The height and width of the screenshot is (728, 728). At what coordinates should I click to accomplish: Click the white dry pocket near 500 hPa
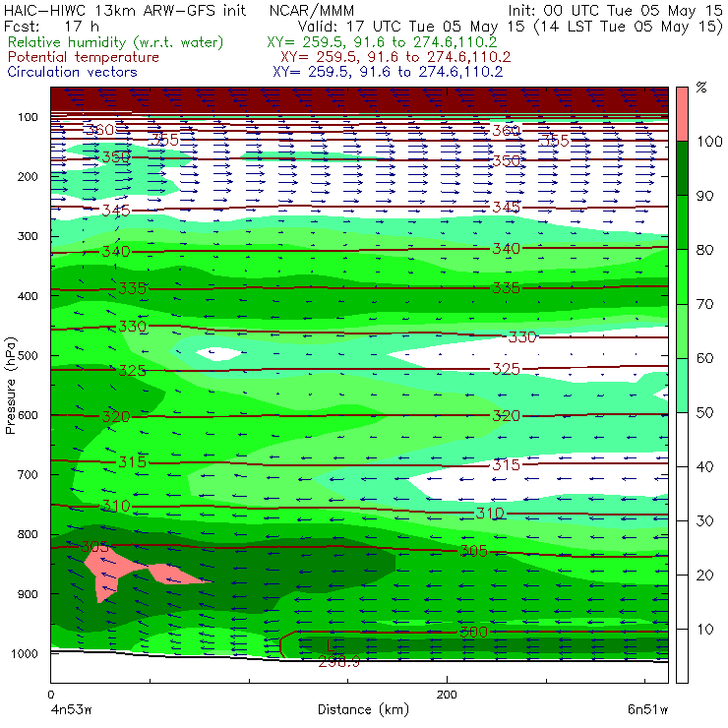[x=218, y=354]
